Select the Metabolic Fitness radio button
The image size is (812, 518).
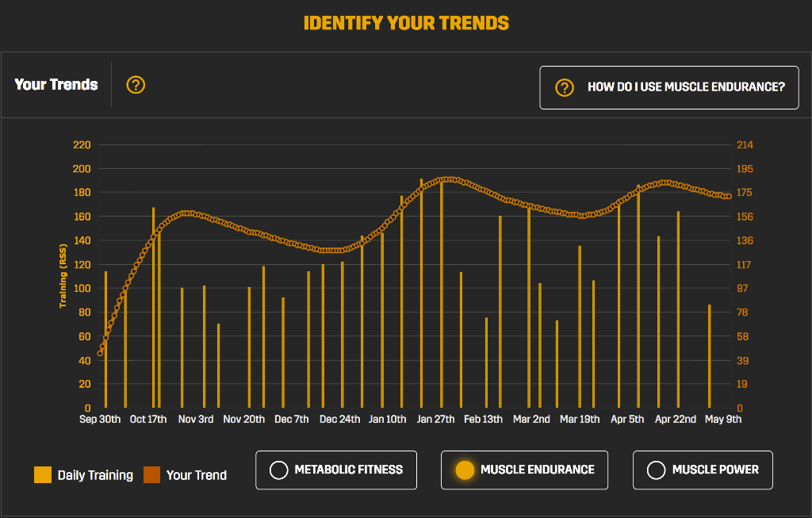(x=336, y=470)
